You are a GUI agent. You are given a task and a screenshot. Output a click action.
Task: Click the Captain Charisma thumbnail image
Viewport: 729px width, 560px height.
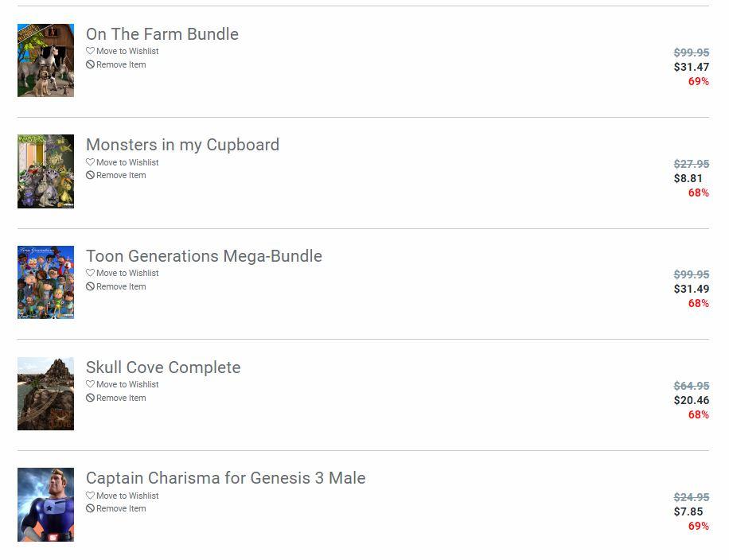45,504
